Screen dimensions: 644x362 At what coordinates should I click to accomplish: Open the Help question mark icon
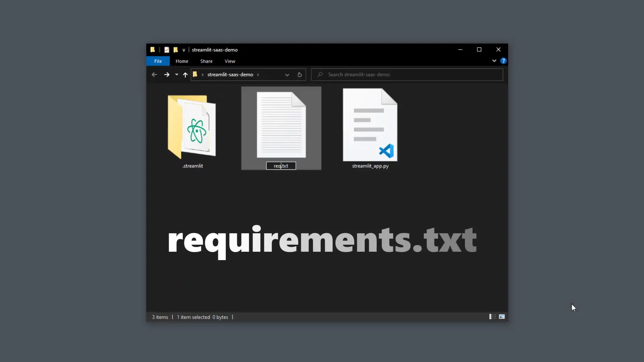[x=503, y=61]
